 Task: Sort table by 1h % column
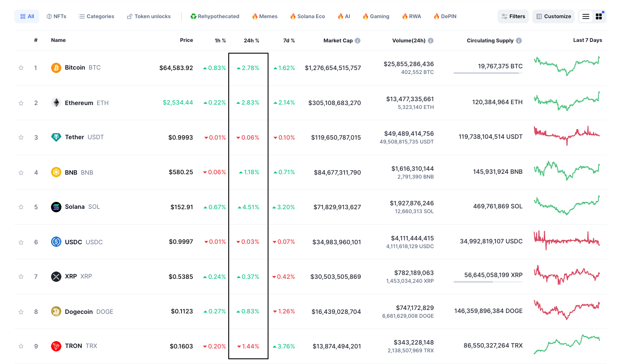pyautogui.click(x=221, y=41)
